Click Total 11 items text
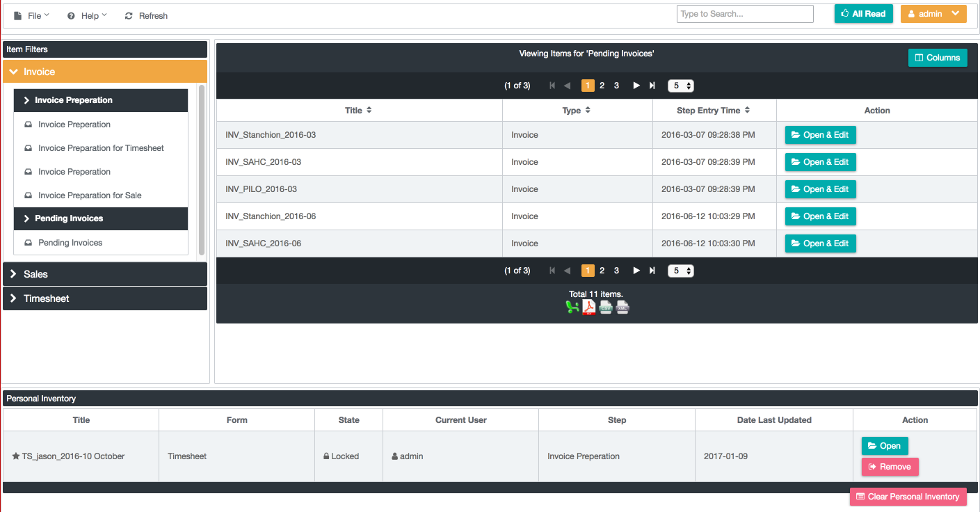Screen dimensions: 980x512 pyautogui.click(x=596, y=294)
